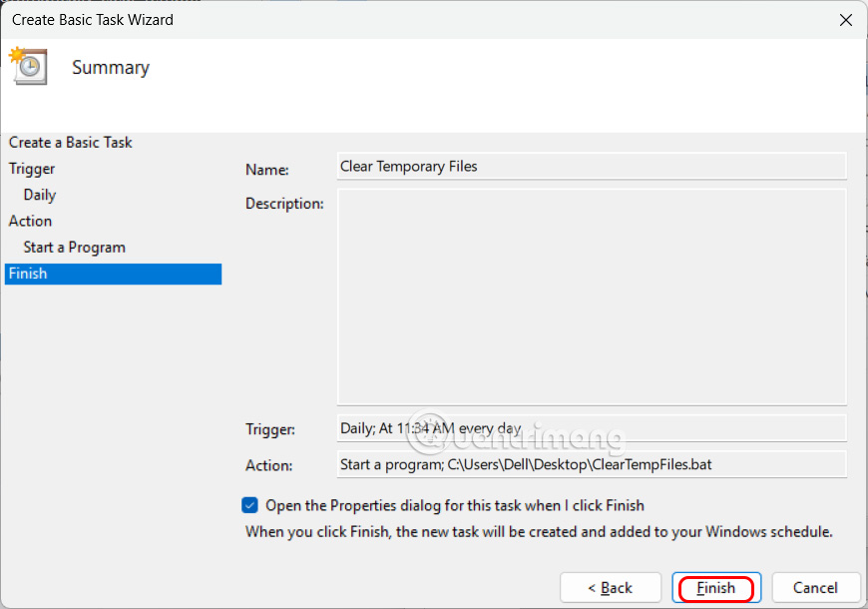Click the 'Open the Properties dialog' label text

455,505
